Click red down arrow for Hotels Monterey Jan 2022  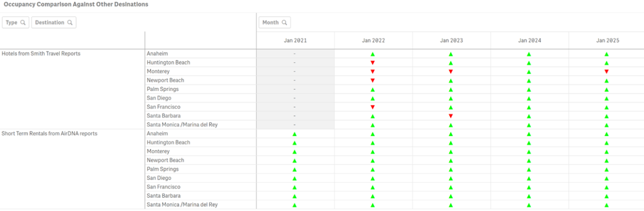tap(372, 72)
